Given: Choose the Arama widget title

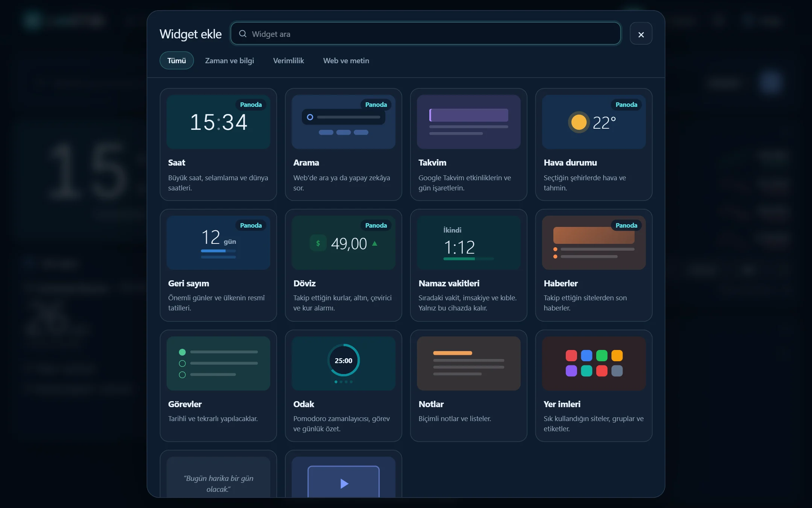Looking at the screenshot, I should pyautogui.click(x=306, y=163).
